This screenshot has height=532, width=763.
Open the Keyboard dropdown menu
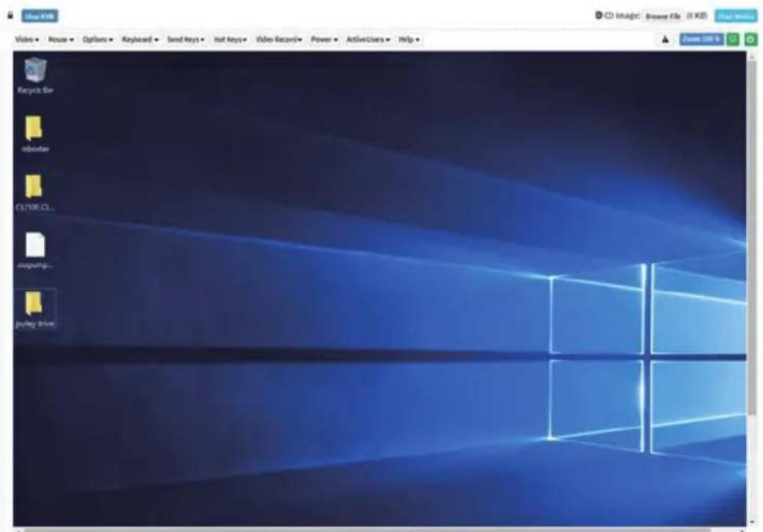[x=140, y=39]
